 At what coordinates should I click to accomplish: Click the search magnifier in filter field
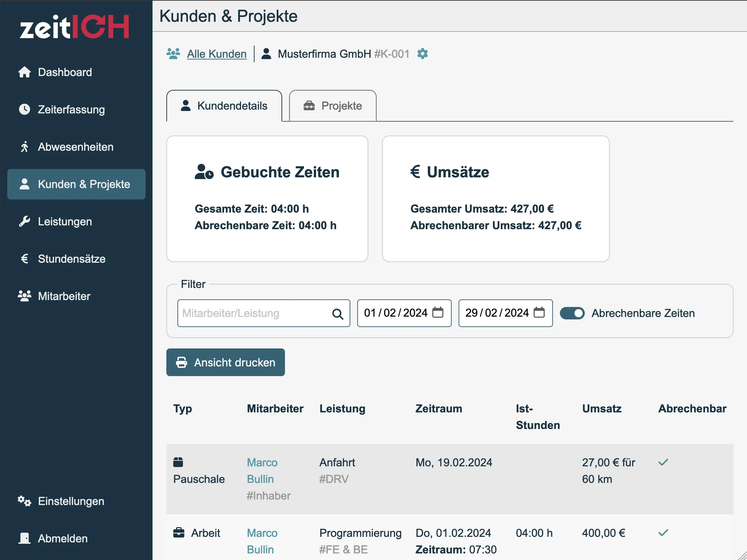point(338,314)
